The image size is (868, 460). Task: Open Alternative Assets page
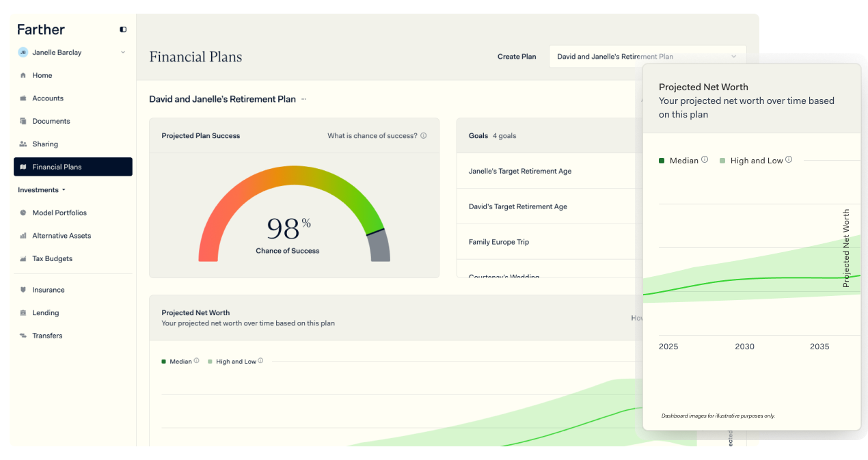(73, 236)
